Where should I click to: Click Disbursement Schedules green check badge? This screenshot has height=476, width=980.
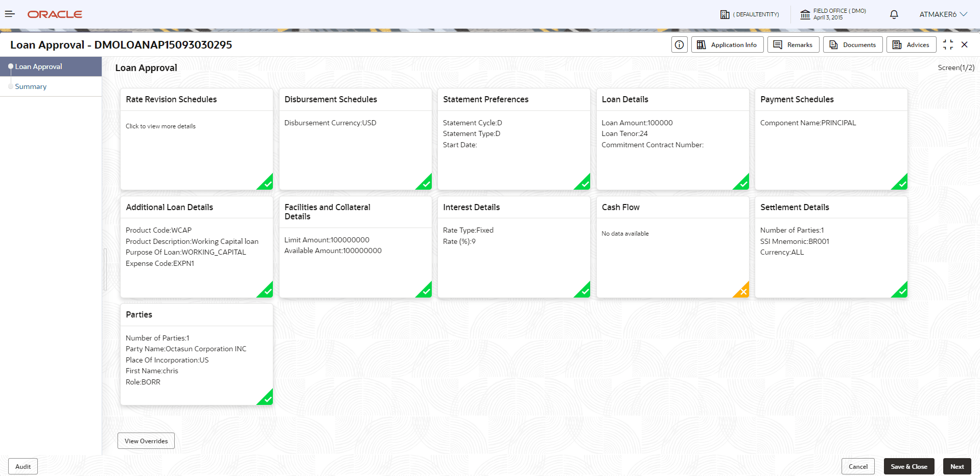coord(426,184)
